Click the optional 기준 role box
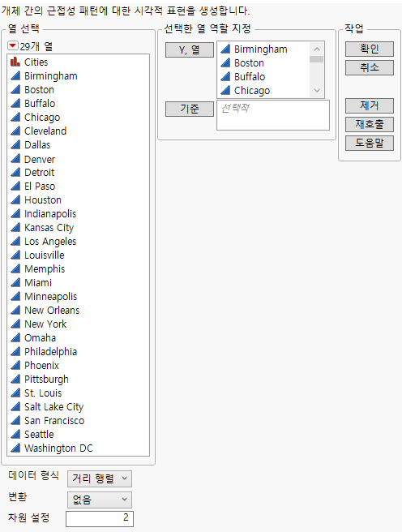The height and width of the screenshot is (532, 402). point(273,115)
